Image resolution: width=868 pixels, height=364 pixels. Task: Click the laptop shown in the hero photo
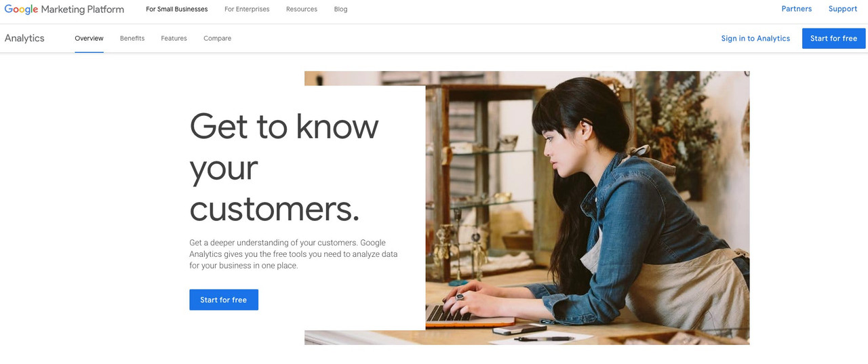tap(461, 314)
